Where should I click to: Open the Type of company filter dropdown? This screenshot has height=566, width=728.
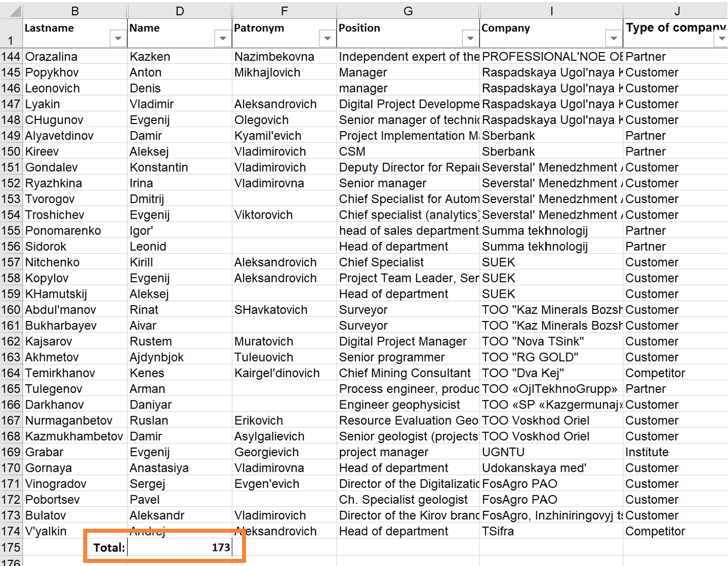721,38
